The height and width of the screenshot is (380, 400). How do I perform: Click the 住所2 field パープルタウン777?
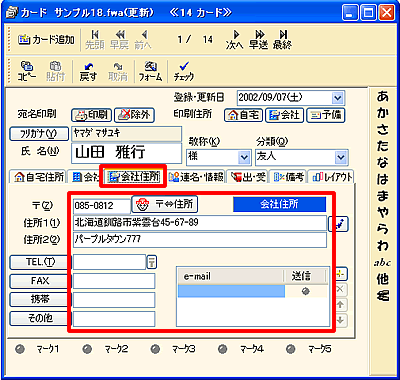pyautogui.click(x=200, y=240)
